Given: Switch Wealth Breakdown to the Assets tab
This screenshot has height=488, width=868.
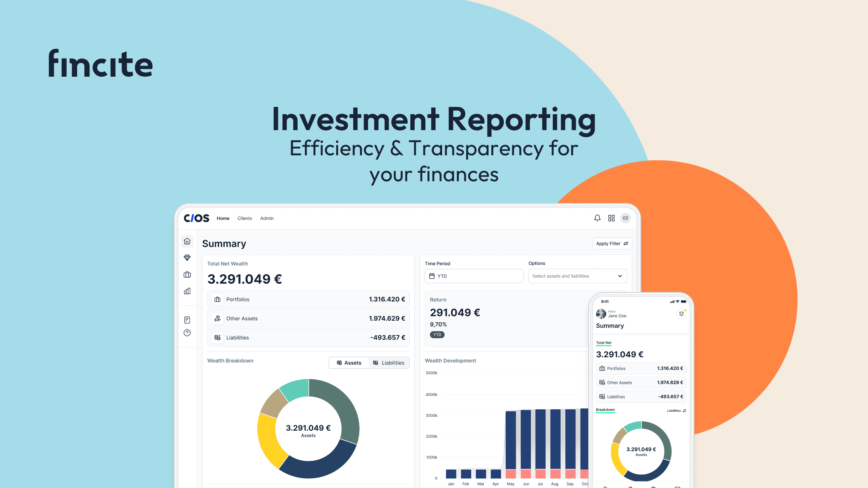Looking at the screenshot, I should click(349, 363).
